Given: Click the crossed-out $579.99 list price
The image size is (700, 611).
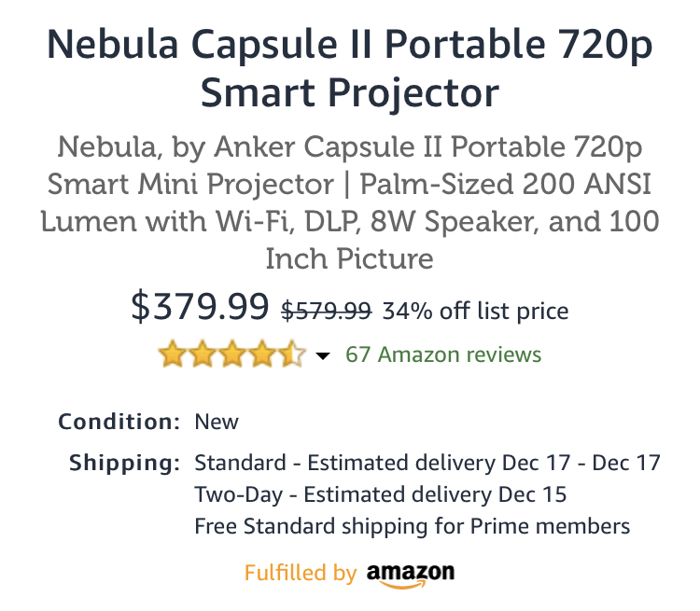Looking at the screenshot, I should pyautogui.click(x=327, y=310).
